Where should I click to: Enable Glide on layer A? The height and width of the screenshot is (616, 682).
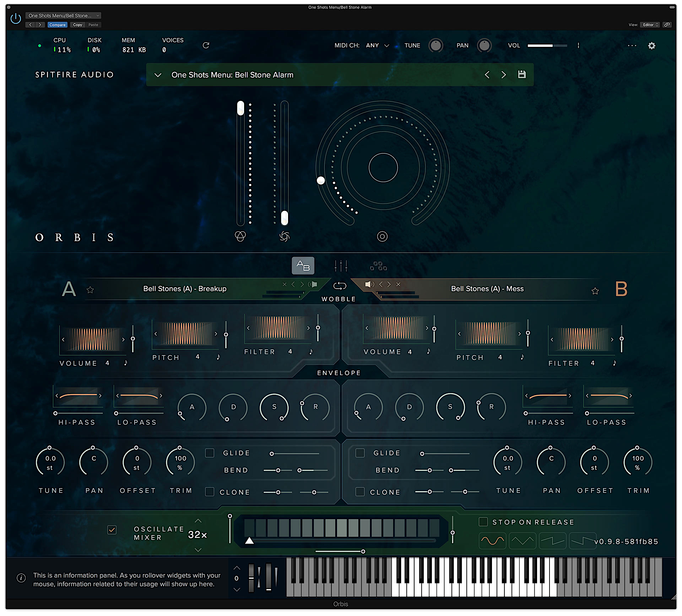tap(209, 453)
